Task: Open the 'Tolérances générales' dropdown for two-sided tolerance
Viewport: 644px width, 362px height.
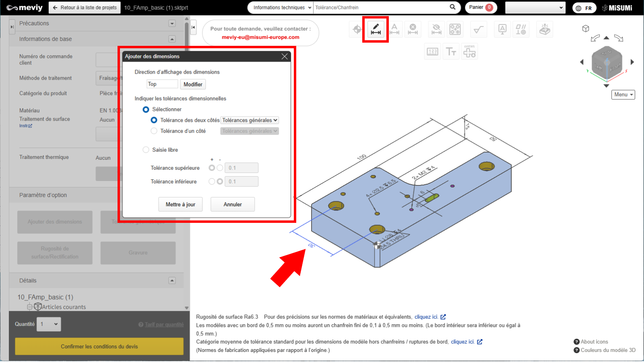Action: pyautogui.click(x=250, y=120)
